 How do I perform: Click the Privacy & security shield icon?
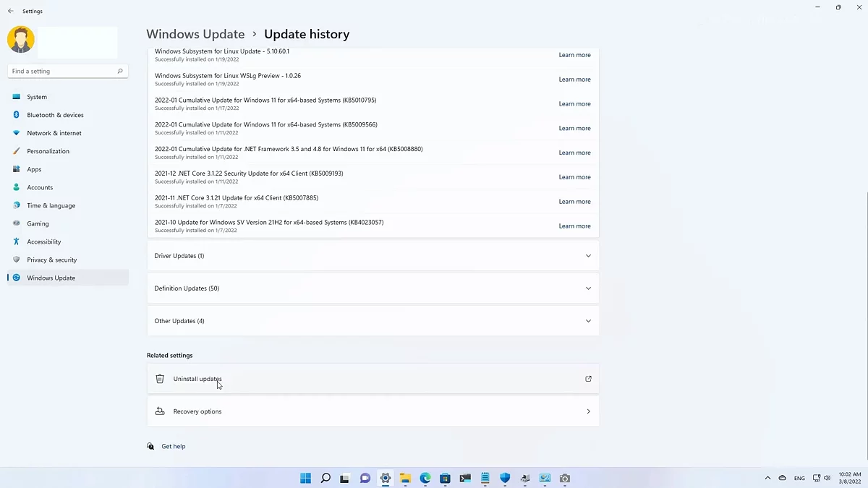[17, 260]
